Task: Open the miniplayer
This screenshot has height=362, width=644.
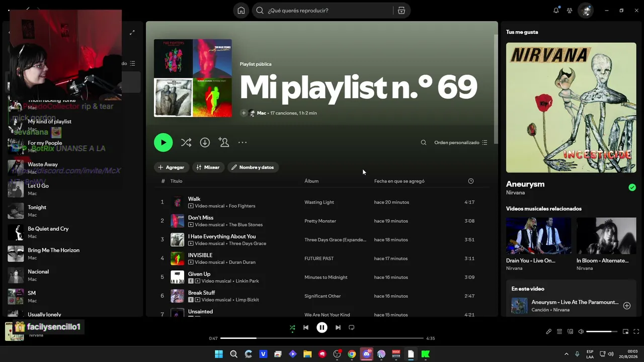Action: pyautogui.click(x=625, y=332)
